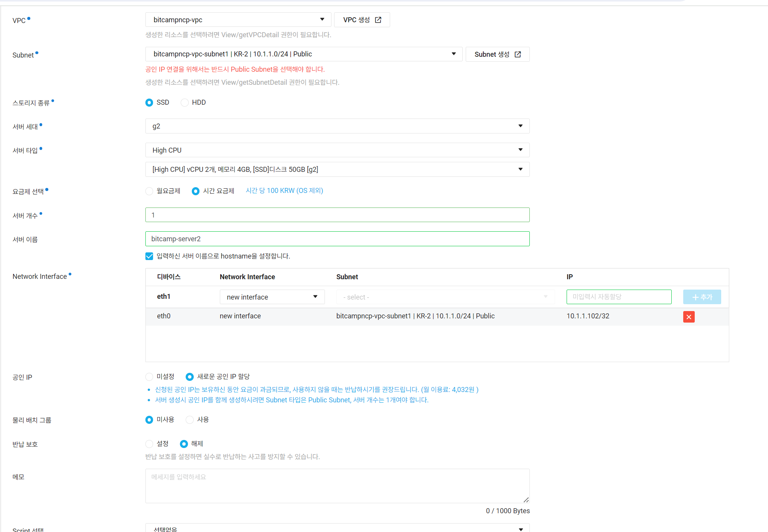
Task: Choose the 월요금제 monthly pricing option
Action: pyautogui.click(x=149, y=191)
